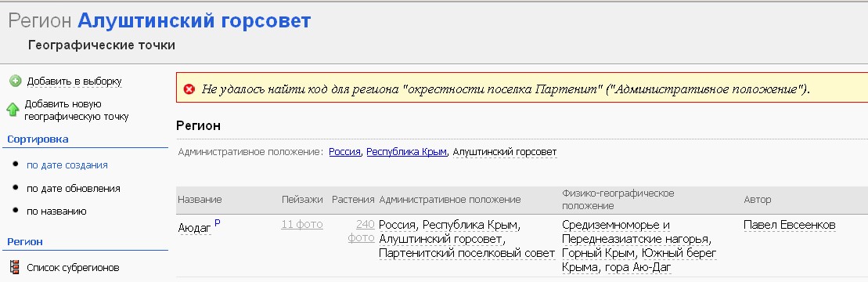Open the Аюдаг geographic point
The image size is (868, 282).
tap(195, 228)
